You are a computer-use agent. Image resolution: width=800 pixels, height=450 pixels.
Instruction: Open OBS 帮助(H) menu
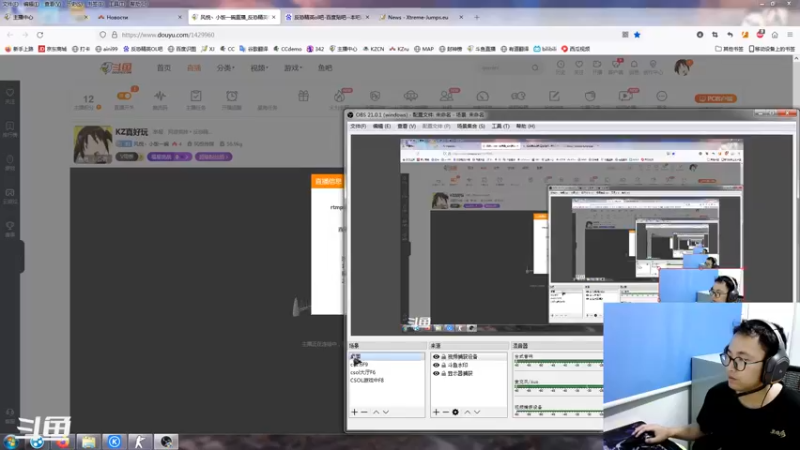tap(525, 126)
